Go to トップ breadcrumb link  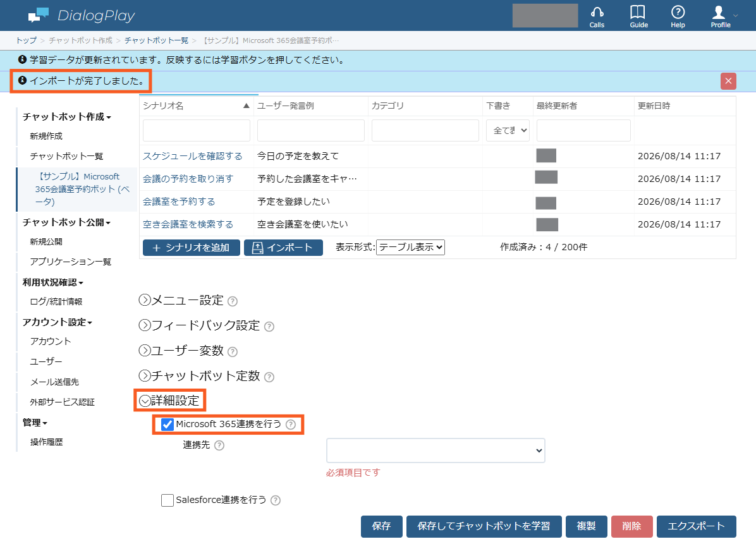pyautogui.click(x=26, y=40)
